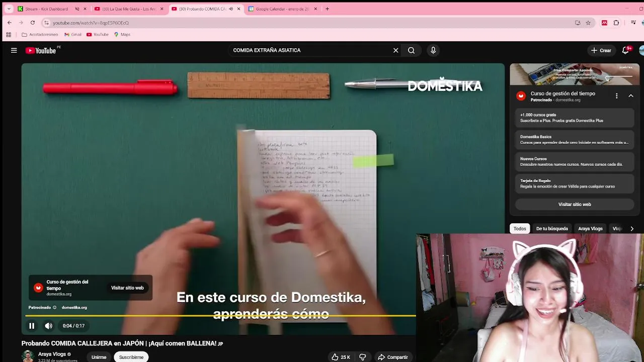Share the video via Compartir
This screenshot has height=362, width=644.
(392, 357)
